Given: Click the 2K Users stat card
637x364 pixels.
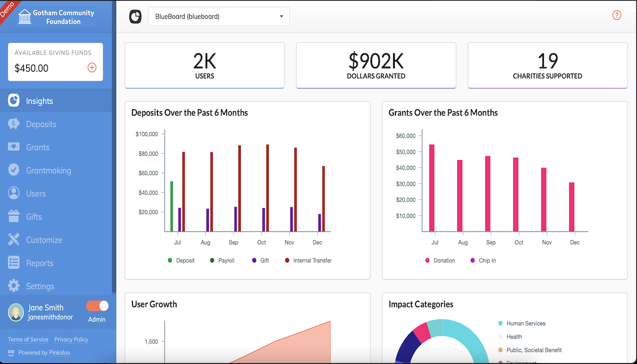Looking at the screenshot, I should point(205,66).
